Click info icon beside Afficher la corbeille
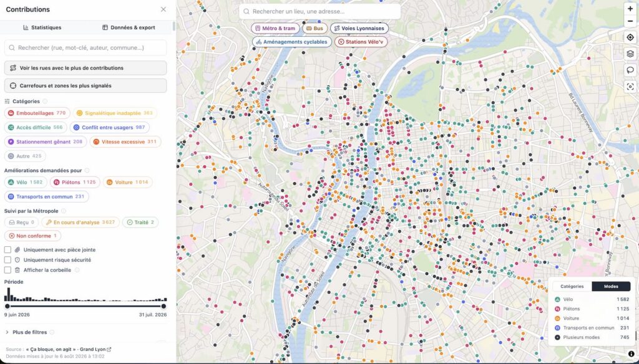 (x=77, y=270)
